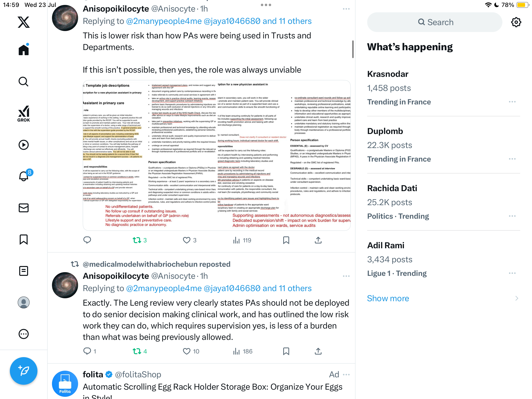Open trends settings gear icon
The height and width of the screenshot is (399, 532).
coord(516,22)
